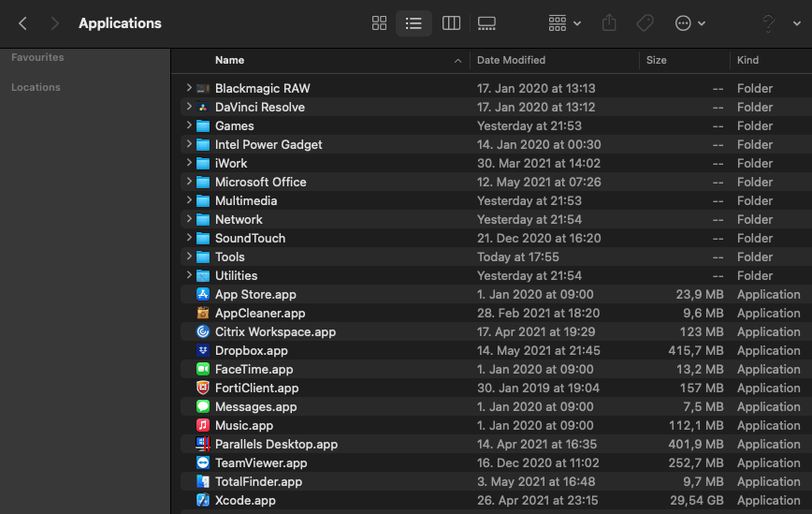Expand the Network folder

click(x=189, y=219)
